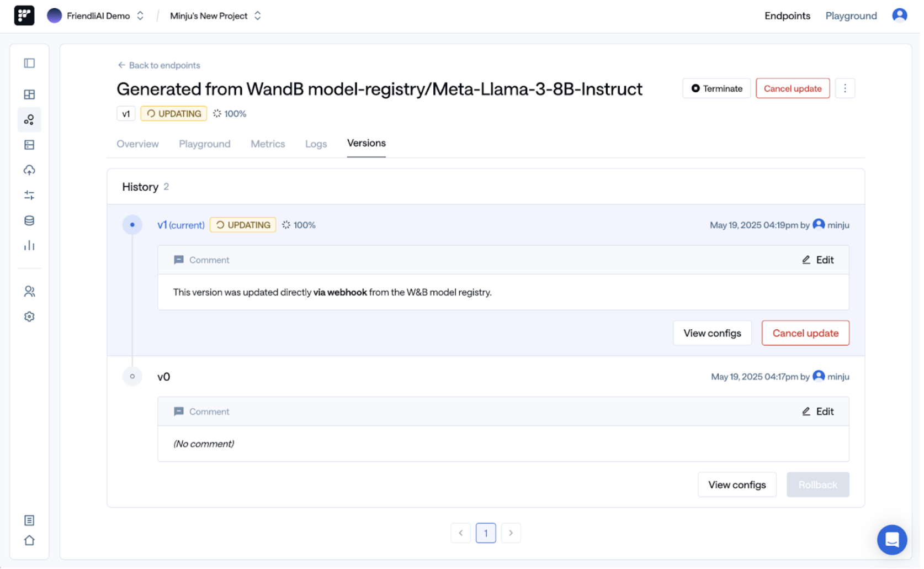The image size is (924, 569).
Task: Click the sliders configuration icon in sidebar
Action: [x=29, y=194]
